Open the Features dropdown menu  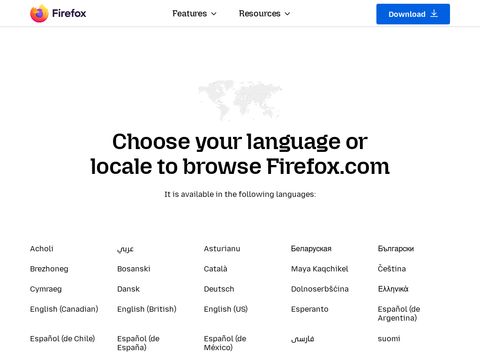pos(194,14)
